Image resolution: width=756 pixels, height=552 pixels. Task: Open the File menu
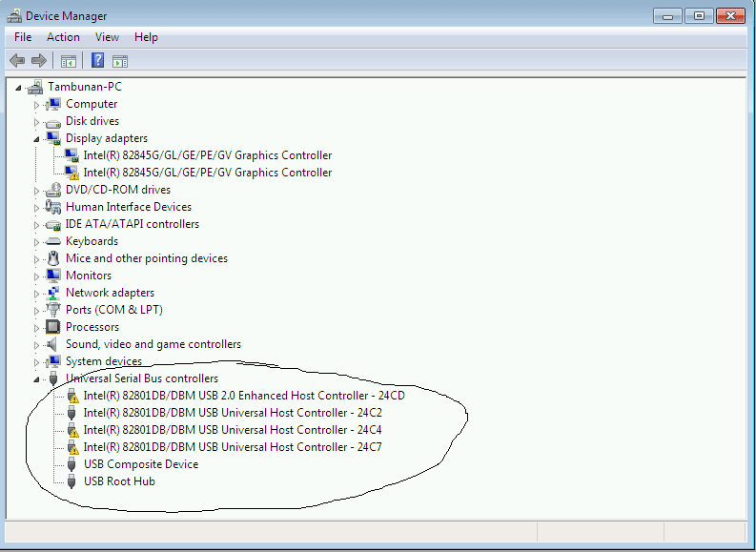23,37
